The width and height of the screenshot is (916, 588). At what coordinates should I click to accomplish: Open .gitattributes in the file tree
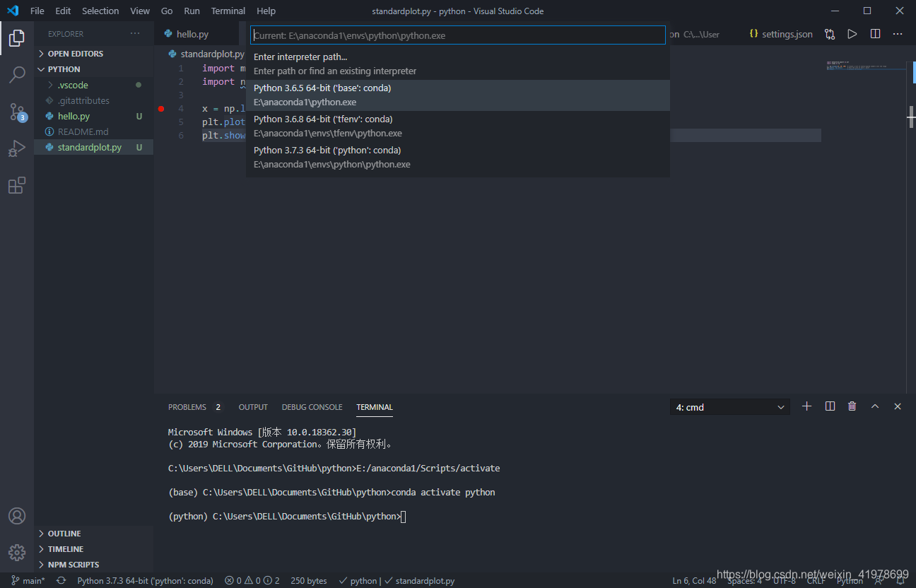(93, 100)
